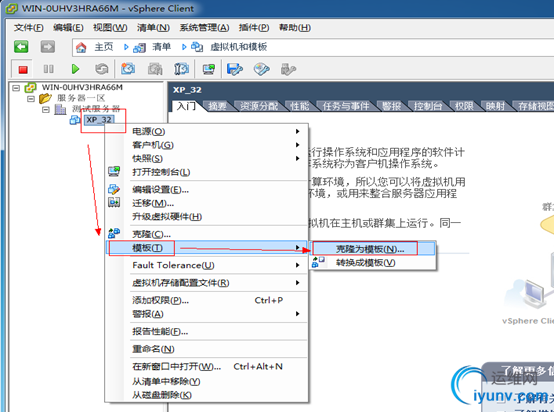Open the Fault Tolerance(U) submenu
The height and width of the screenshot is (412, 554).
[x=206, y=265]
